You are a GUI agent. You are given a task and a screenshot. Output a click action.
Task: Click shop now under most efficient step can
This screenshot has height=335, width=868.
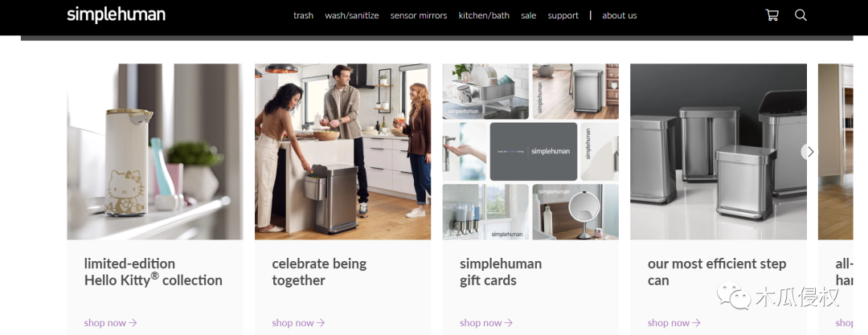click(x=674, y=323)
